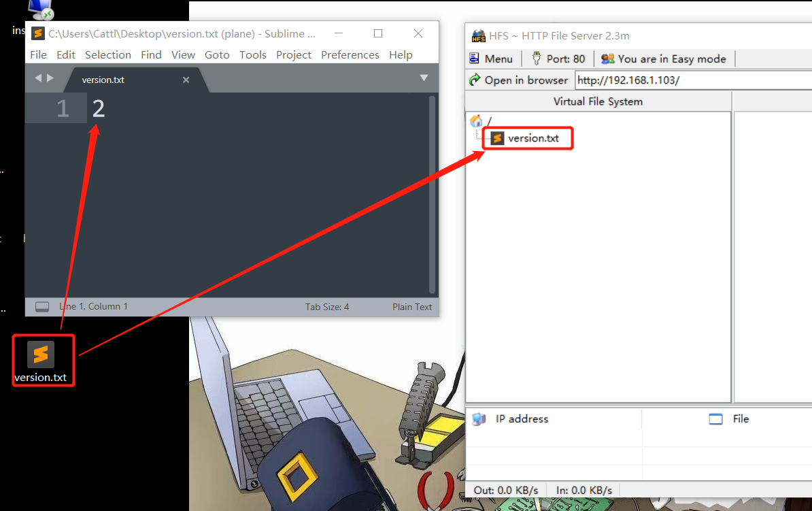Screen dimensions: 812x511
Task: Close the Sublime Text window
Action: click(418, 33)
